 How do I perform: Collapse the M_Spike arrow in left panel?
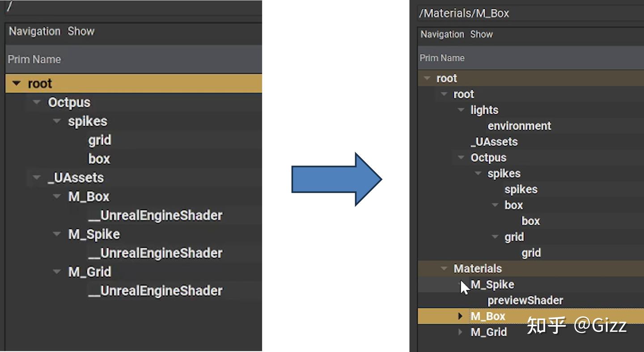pyautogui.click(x=57, y=234)
